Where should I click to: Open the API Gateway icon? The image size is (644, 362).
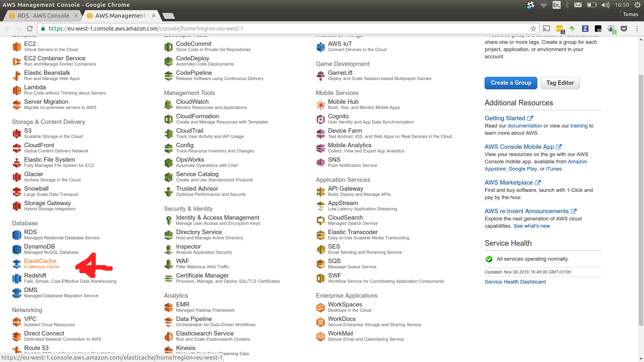point(320,191)
